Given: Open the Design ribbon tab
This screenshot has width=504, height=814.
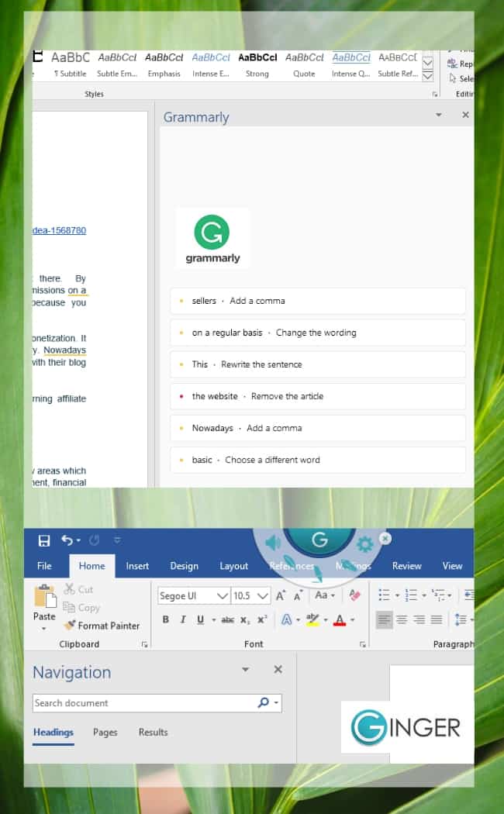Looking at the screenshot, I should click(185, 566).
